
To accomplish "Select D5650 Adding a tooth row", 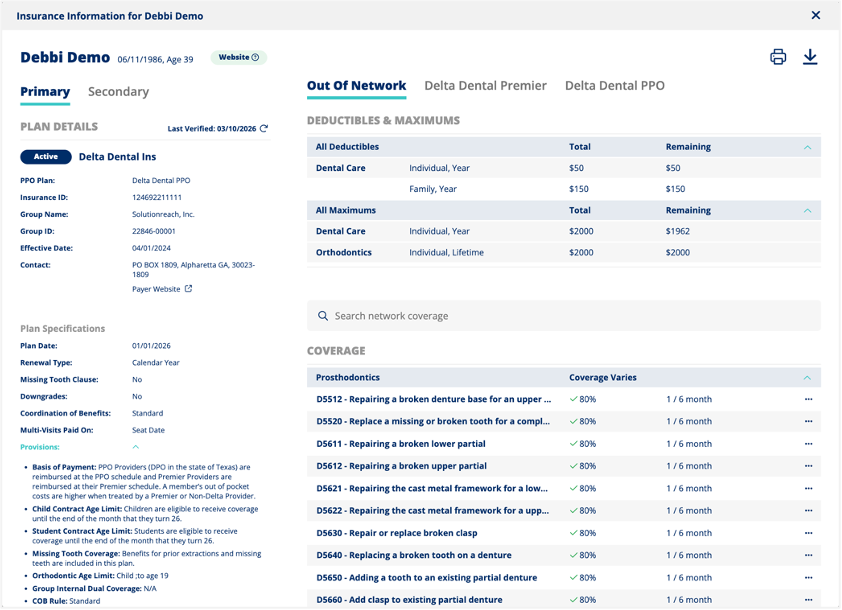I will 564,577.
